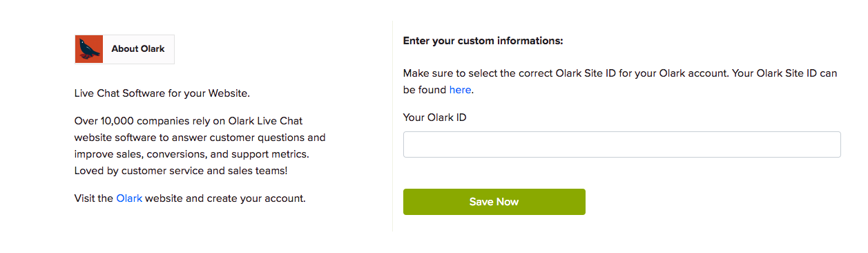The image size is (868, 253).
Task: Click 'website software to answer customer questions' line
Action: pyautogui.click(x=200, y=138)
